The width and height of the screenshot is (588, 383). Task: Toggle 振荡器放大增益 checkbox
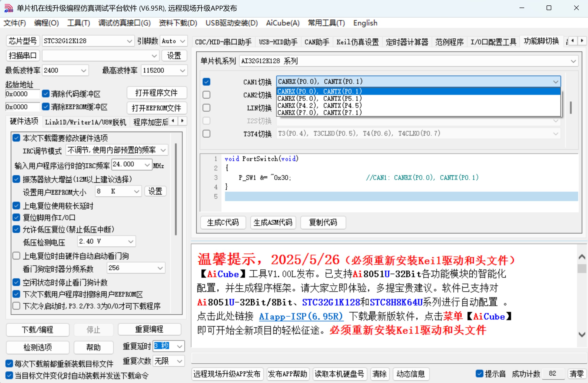(16, 179)
